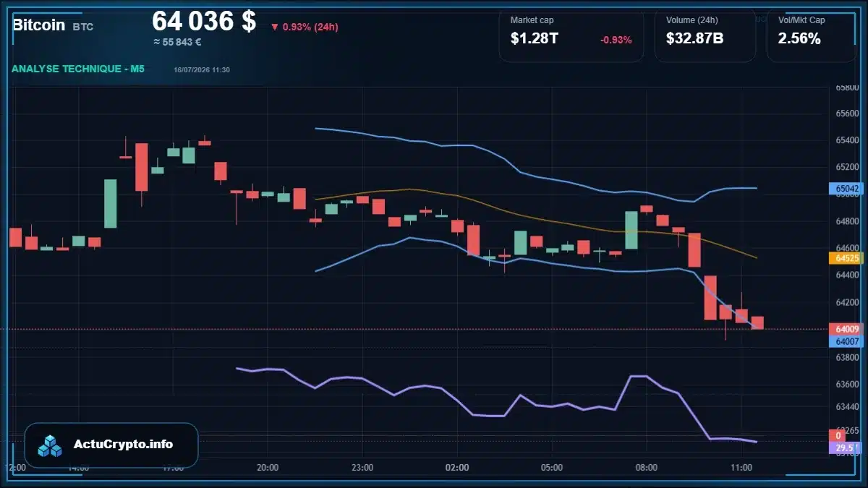Click the red 0 indicator tag

click(838, 436)
